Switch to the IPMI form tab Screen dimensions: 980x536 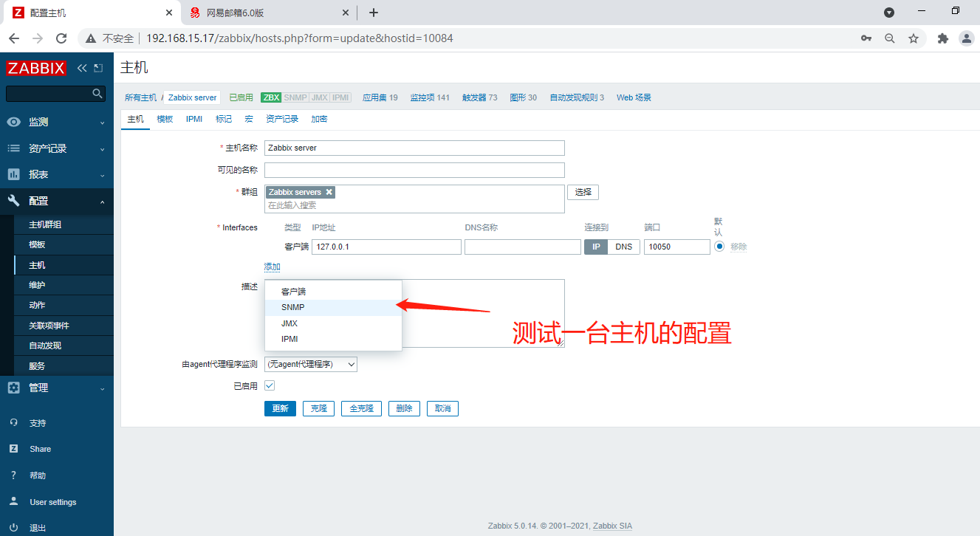coord(194,119)
